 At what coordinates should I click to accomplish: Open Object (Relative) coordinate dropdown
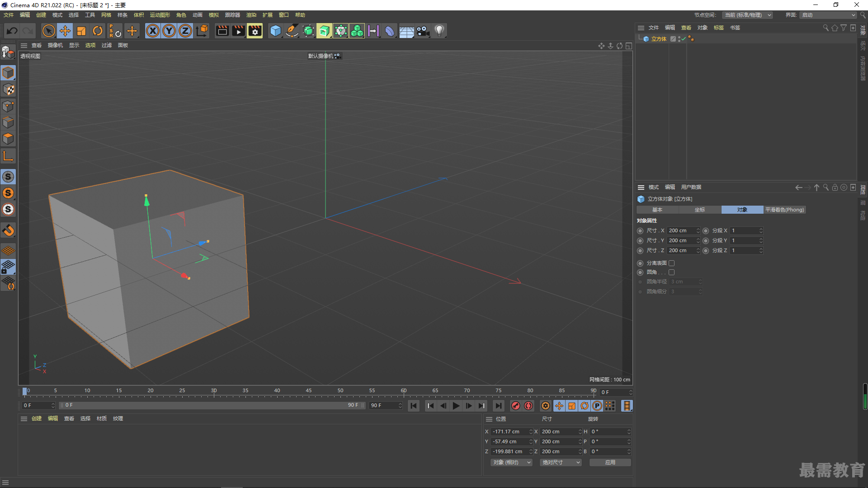coord(511,462)
